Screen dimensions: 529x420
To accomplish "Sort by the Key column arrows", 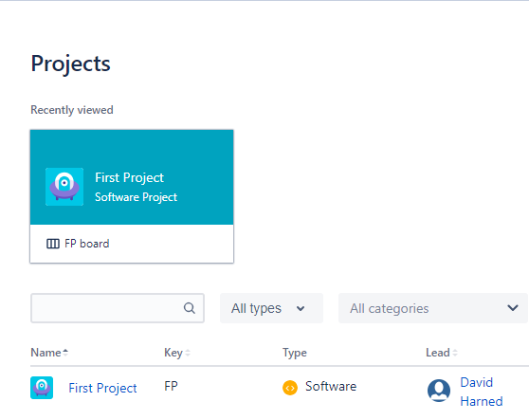I will [188, 353].
